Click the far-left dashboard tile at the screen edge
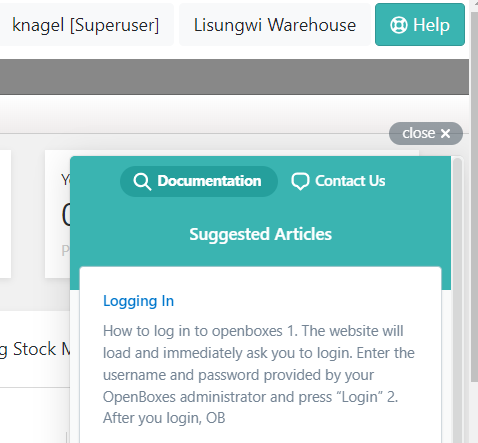This screenshot has width=478, height=443. click(5, 214)
